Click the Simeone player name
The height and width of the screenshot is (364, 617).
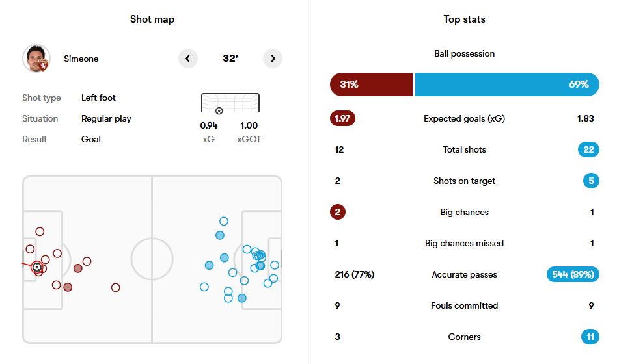pos(81,58)
